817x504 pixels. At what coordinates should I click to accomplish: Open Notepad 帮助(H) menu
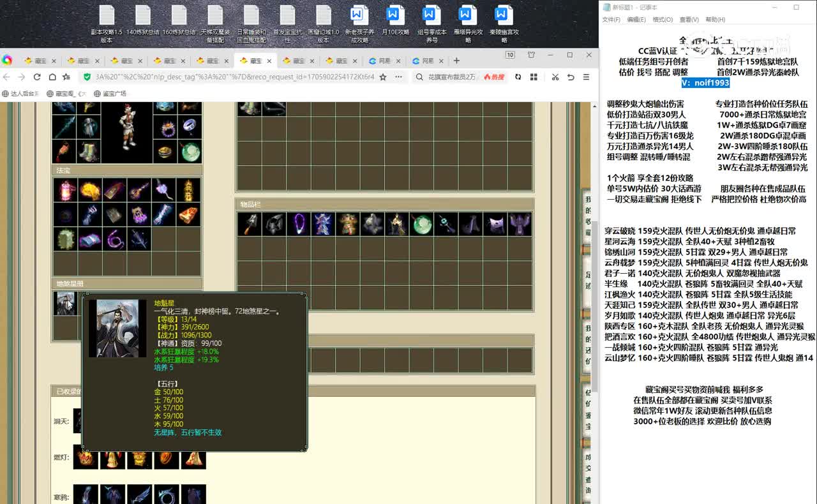coord(716,20)
